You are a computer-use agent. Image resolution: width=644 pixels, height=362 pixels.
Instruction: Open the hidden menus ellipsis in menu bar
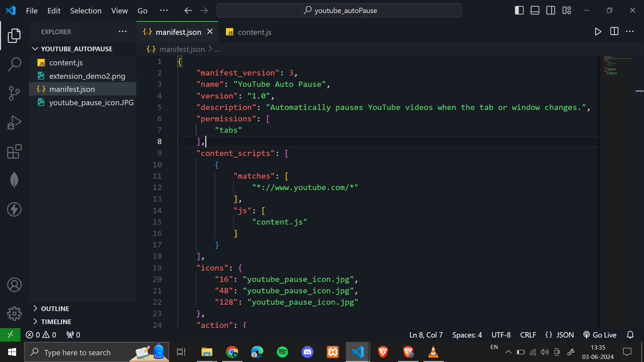tap(164, 10)
